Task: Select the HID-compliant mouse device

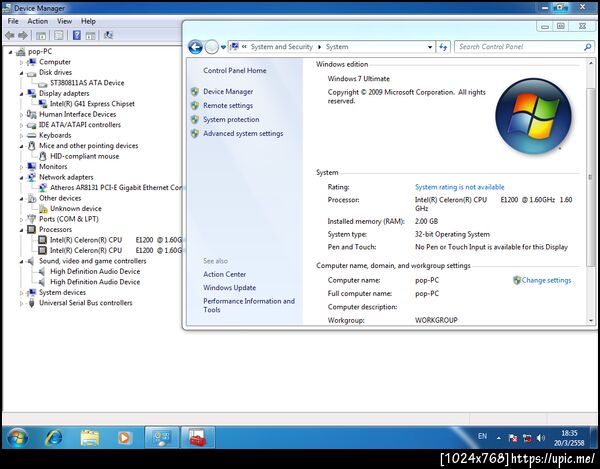Action: (85, 156)
